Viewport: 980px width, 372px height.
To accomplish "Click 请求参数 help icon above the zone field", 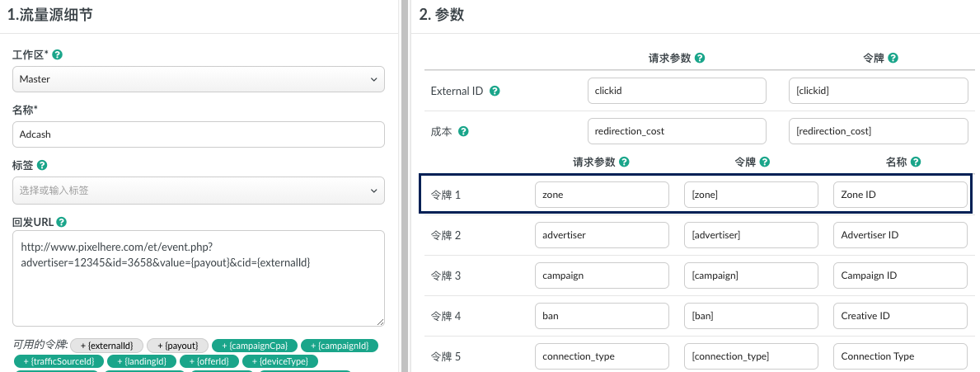I will coord(624,162).
